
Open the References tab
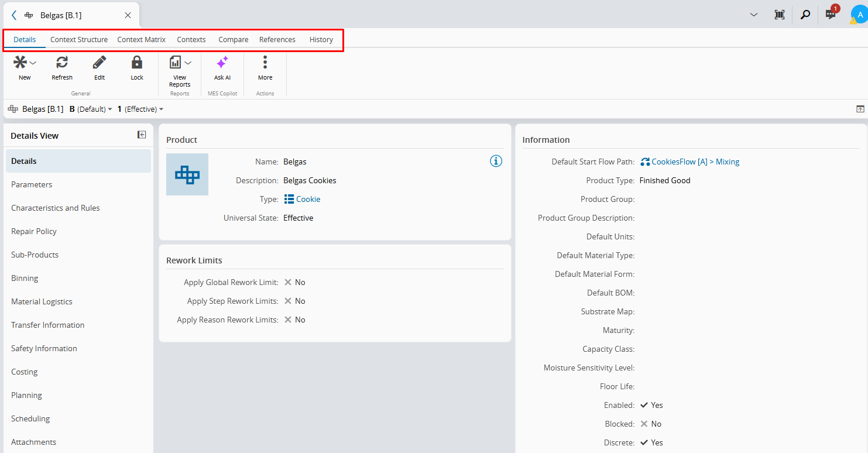tap(277, 40)
